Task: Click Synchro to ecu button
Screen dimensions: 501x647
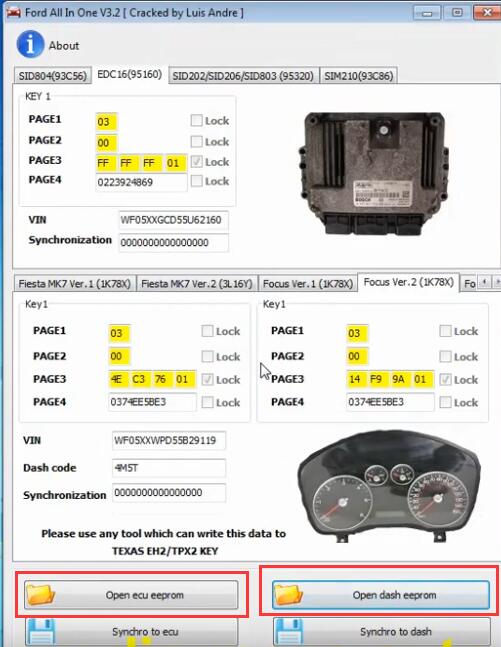Action: [131, 632]
